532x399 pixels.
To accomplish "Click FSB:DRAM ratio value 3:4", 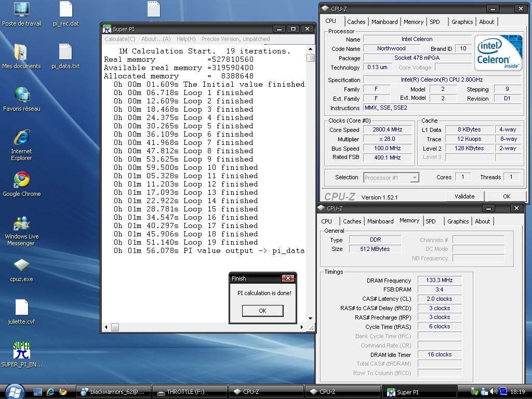I will [440, 289].
